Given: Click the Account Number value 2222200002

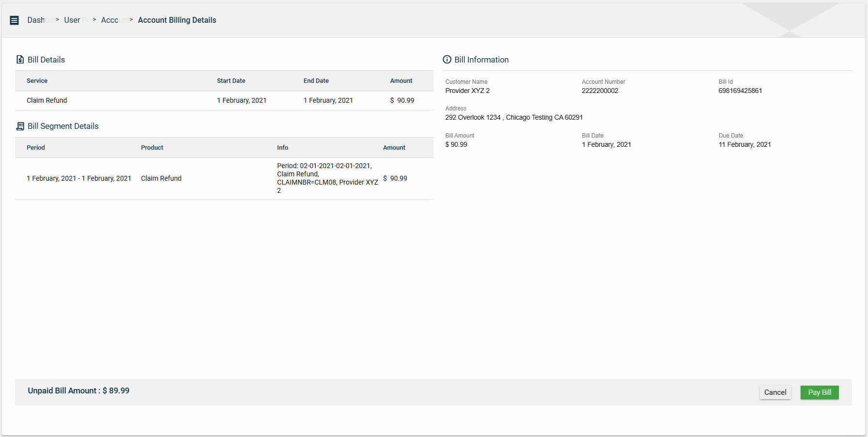Looking at the screenshot, I should (600, 91).
